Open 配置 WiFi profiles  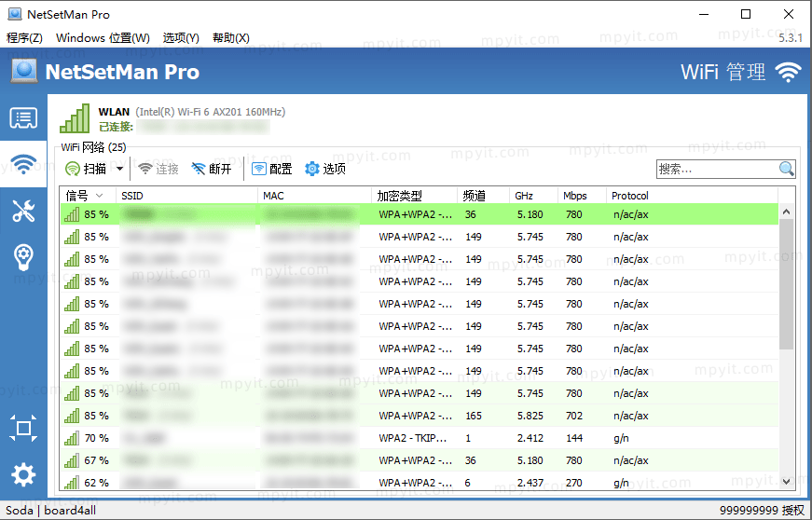tap(272, 169)
